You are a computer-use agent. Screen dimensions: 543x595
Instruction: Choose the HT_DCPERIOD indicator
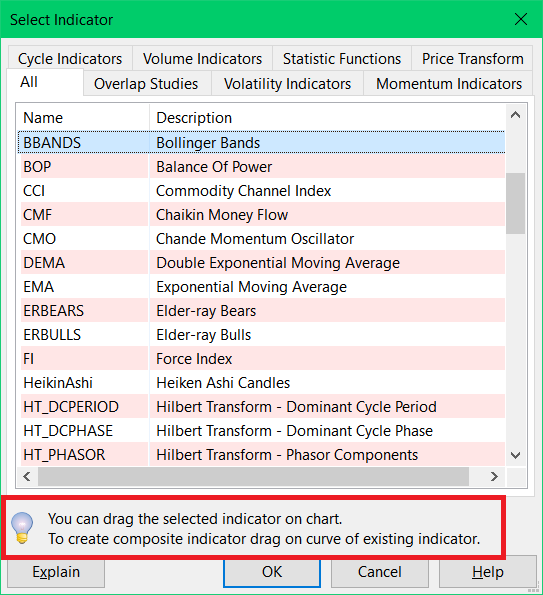click(x=261, y=407)
